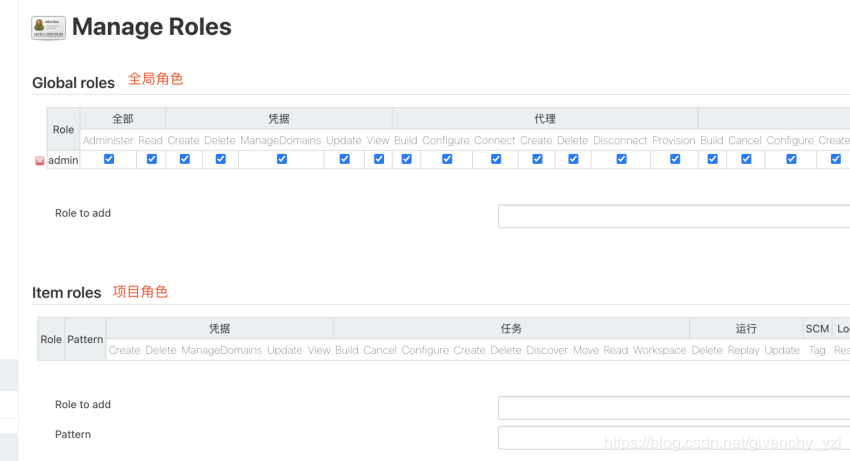850x461 pixels.
Task: Disable admin's ManageDomains permission checkbox
Action: (282, 159)
